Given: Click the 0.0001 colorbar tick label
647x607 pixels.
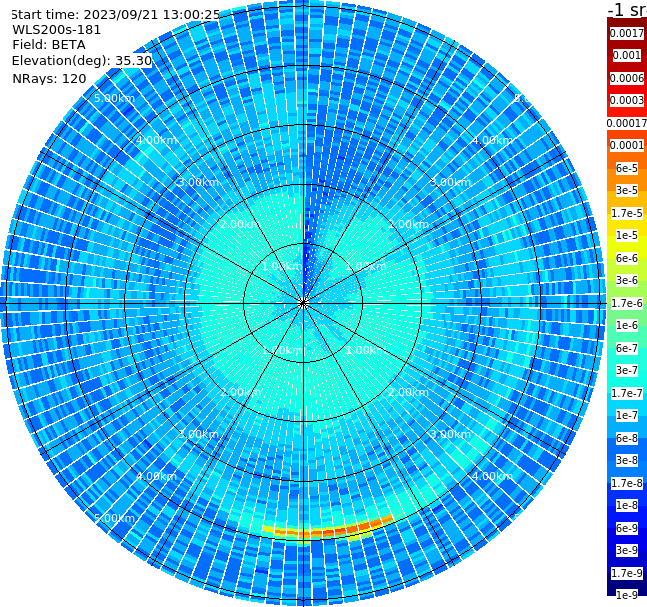Looking at the screenshot, I should tap(627, 145).
